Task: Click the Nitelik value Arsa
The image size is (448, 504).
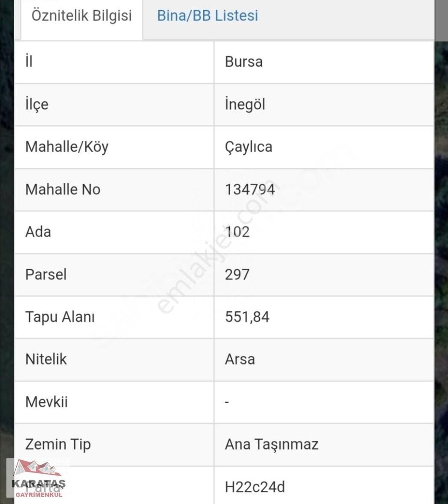Action: [x=240, y=359]
